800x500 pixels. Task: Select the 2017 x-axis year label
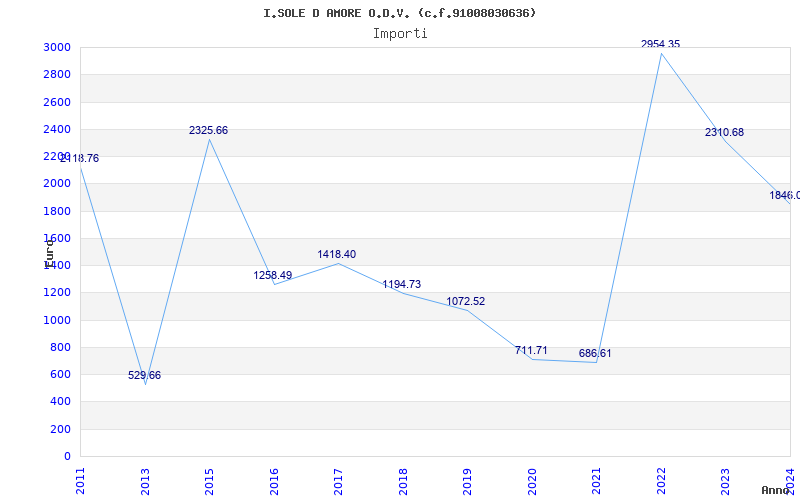click(x=338, y=481)
